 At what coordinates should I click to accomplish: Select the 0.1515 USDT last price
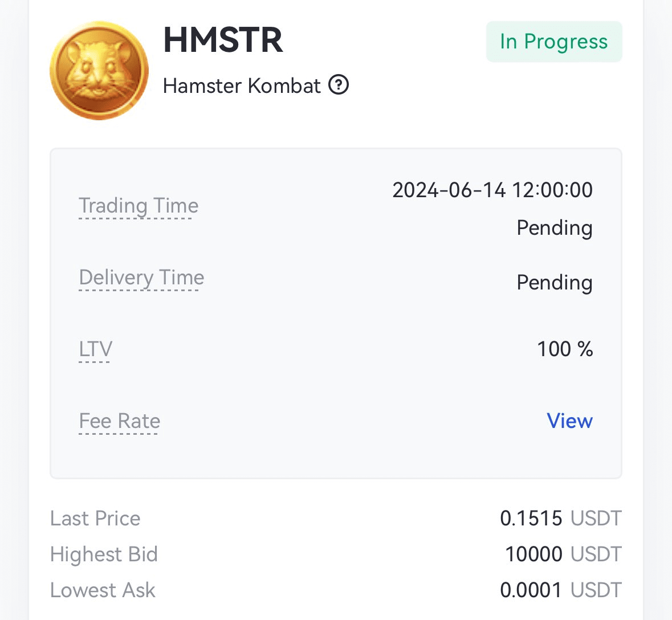click(x=560, y=518)
